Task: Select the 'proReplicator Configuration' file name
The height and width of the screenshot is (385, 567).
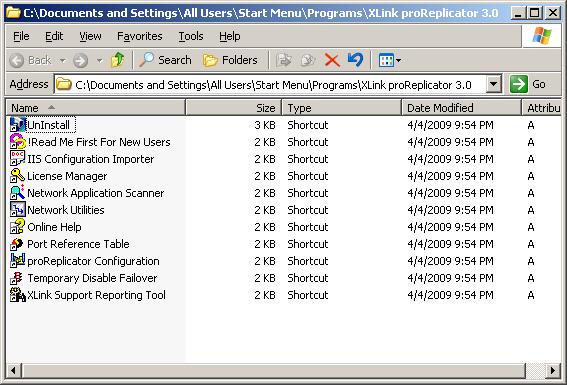Action: pos(93,261)
